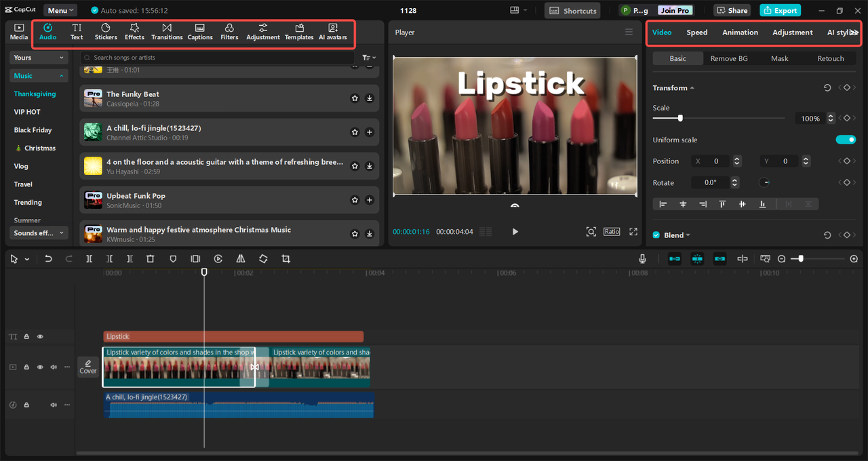The image size is (868, 461).
Task: Click the rotate dial next to Rotate value
Action: [764, 182]
